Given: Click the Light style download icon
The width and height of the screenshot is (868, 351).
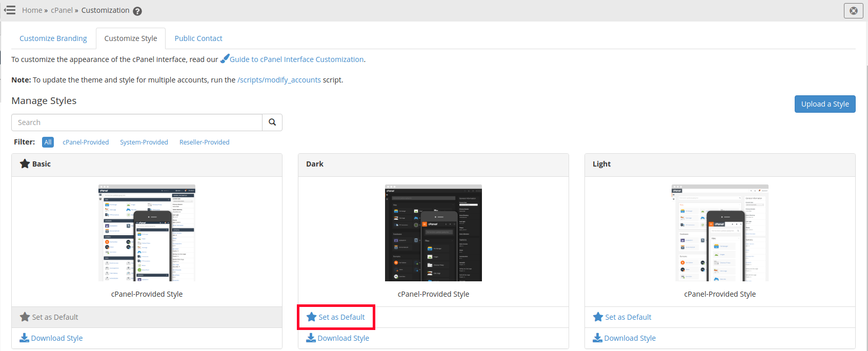Looking at the screenshot, I should point(597,338).
